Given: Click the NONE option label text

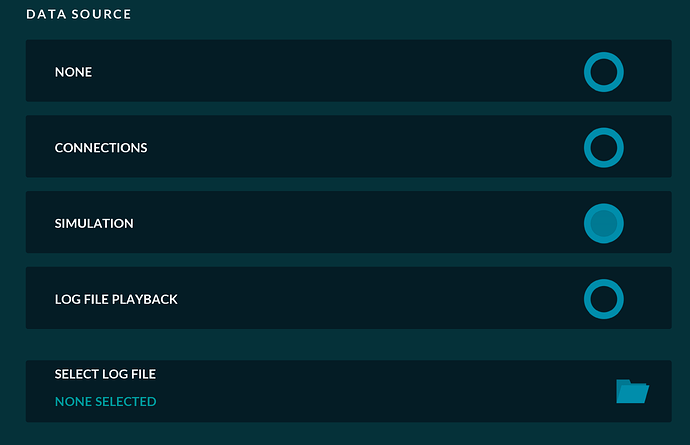Looking at the screenshot, I should click(73, 72).
